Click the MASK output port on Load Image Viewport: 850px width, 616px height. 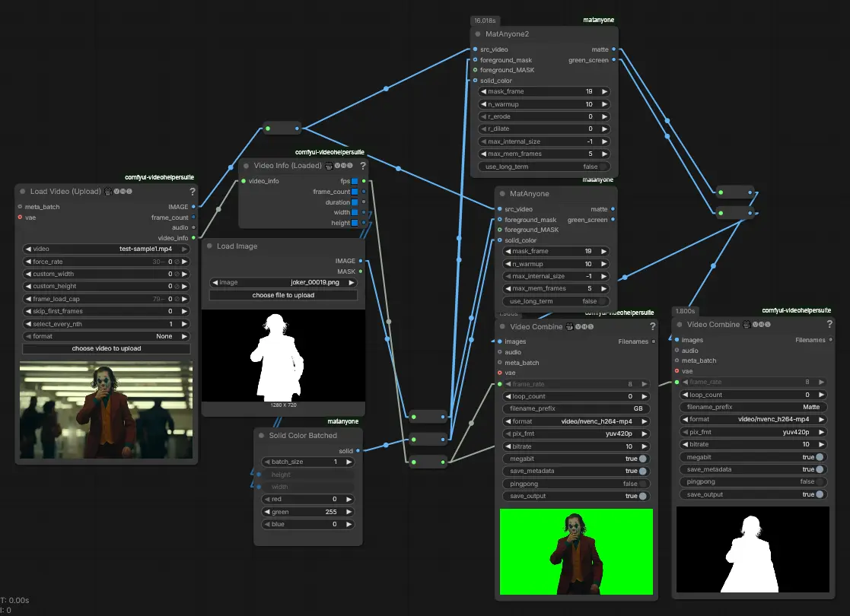(360, 271)
